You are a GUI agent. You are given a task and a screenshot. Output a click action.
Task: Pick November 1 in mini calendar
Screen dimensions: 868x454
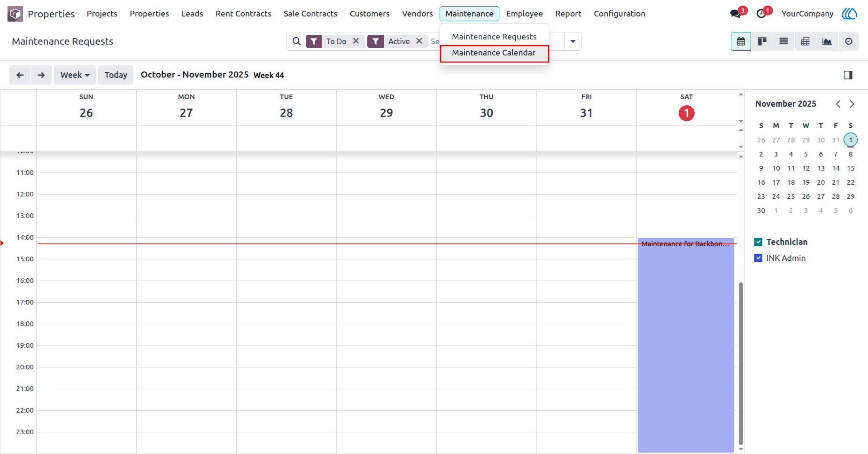coord(851,140)
